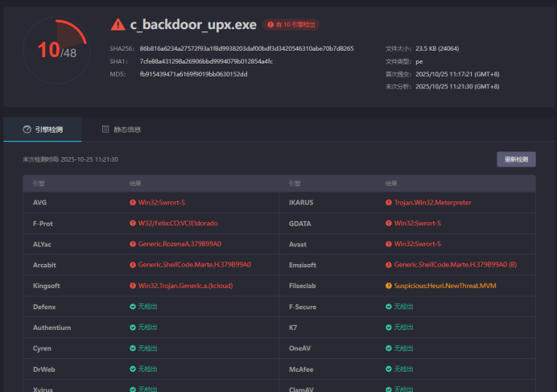
Task: Click alert icon for Kingsoft result
Action: [x=133, y=286]
